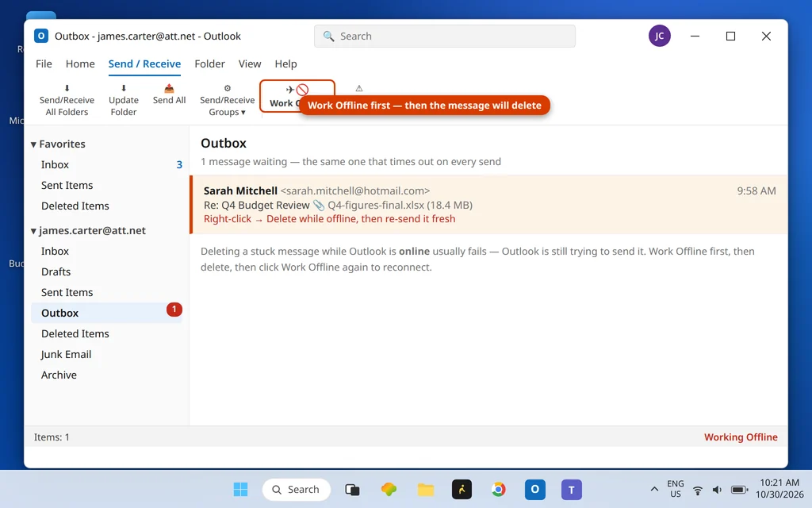Maximize the Outlook window
Viewport: 812px width, 508px height.
click(730, 36)
